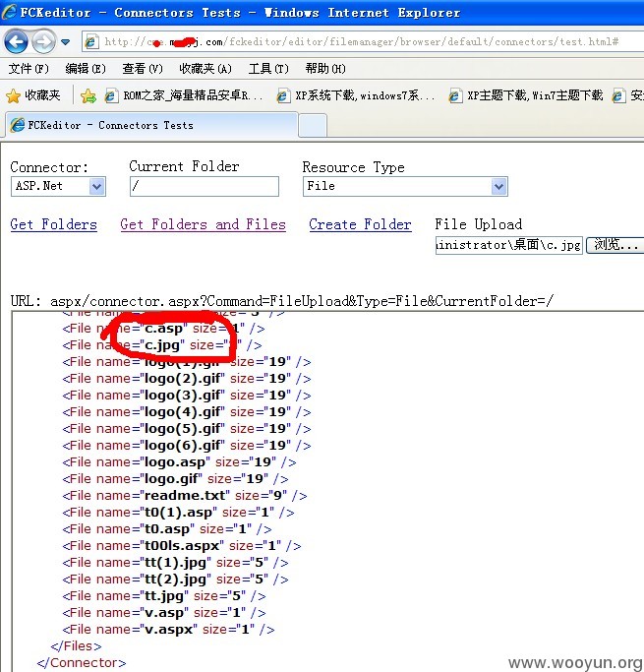
Task: Click the logo(3).gif file entry
Action: pos(187,396)
